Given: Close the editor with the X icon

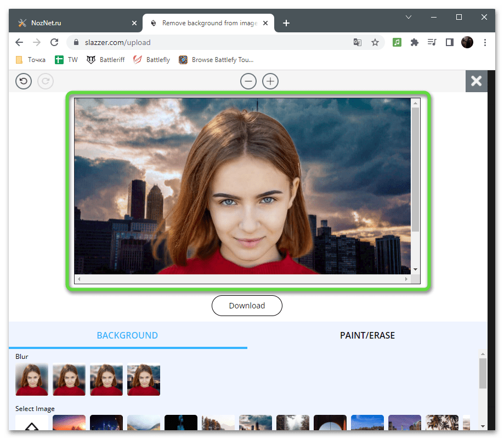Looking at the screenshot, I should click(x=476, y=81).
